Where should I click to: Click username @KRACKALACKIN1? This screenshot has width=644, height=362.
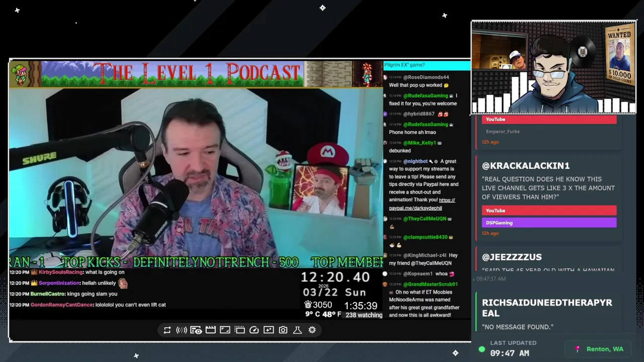[525, 166]
